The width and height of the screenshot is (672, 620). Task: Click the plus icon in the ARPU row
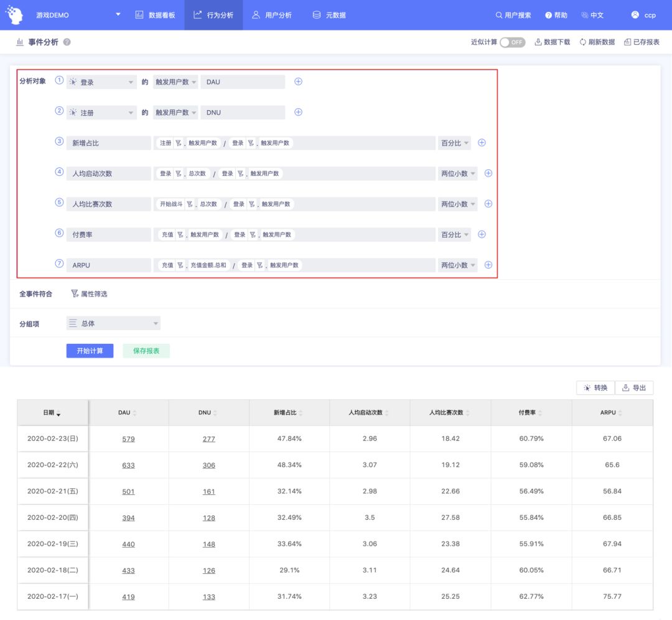488,265
